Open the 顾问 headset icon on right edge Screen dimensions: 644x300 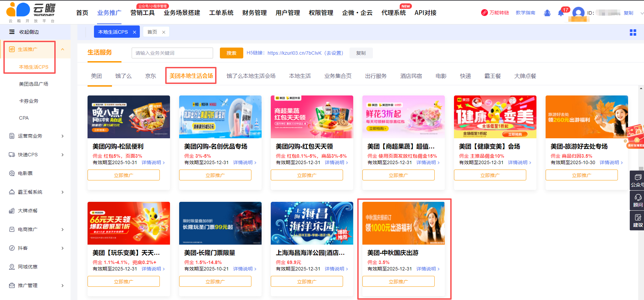[x=638, y=200]
